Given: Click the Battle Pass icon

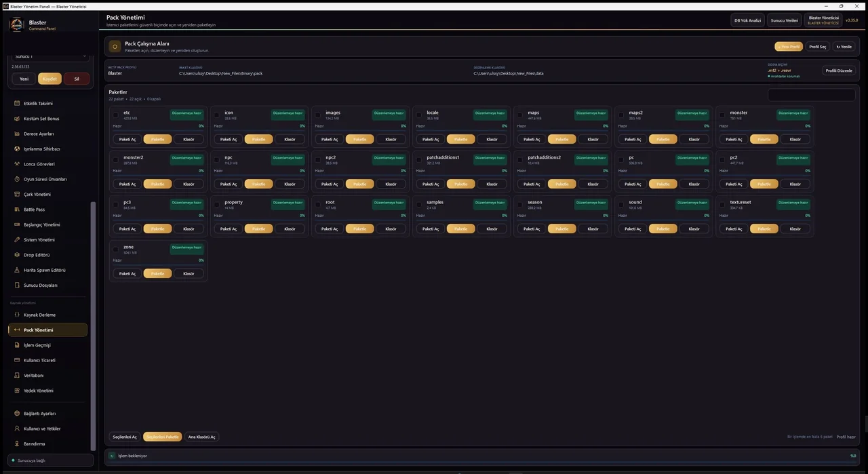Looking at the screenshot, I should 16,210.
